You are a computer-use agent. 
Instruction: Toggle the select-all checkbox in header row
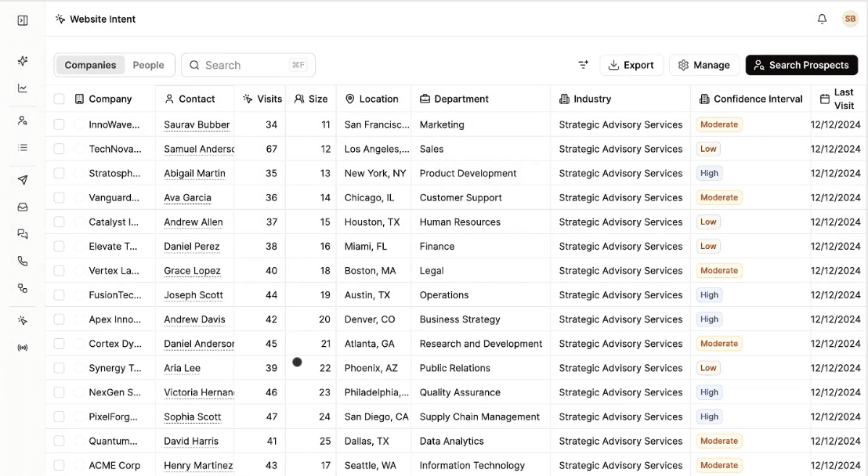60,99
